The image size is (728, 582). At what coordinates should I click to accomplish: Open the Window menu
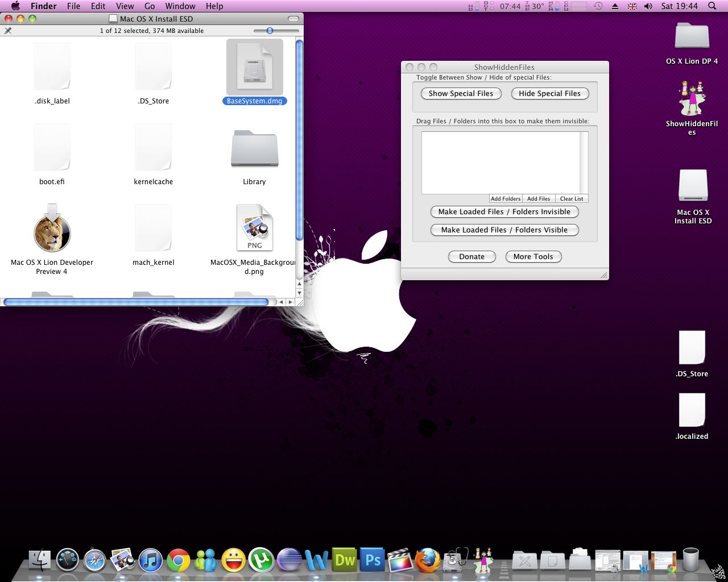[x=180, y=6]
